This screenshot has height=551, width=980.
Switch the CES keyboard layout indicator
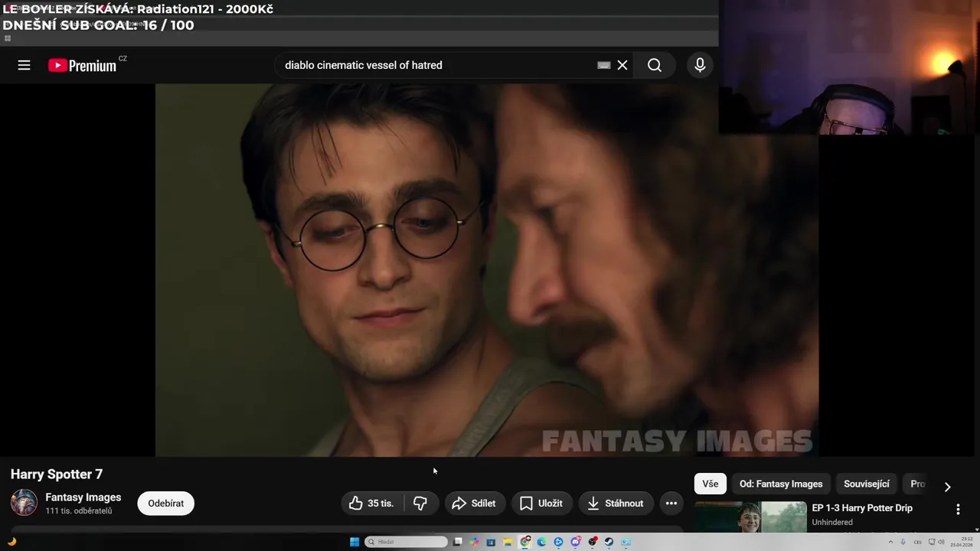pyautogui.click(x=917, y=542)
